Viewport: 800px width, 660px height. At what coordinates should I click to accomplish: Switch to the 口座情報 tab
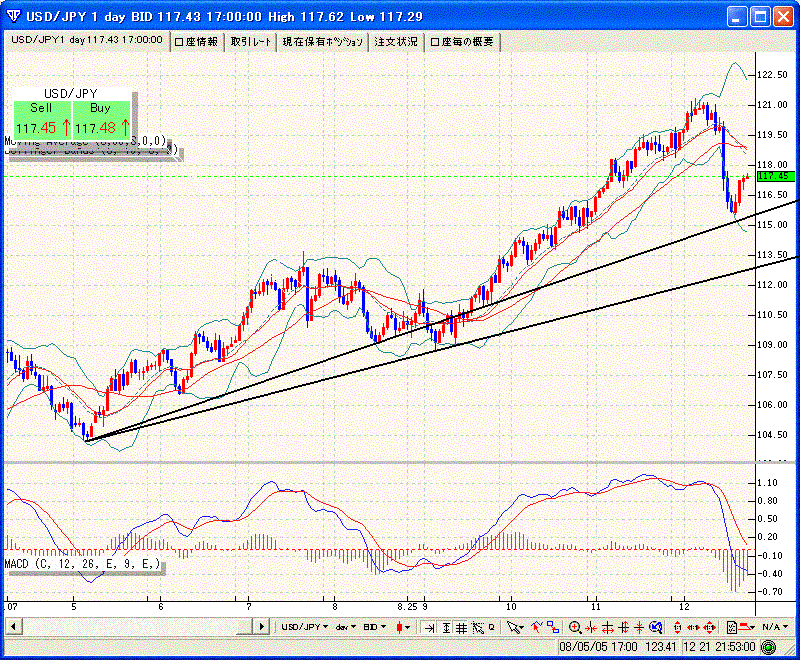[x=196, y=42]
